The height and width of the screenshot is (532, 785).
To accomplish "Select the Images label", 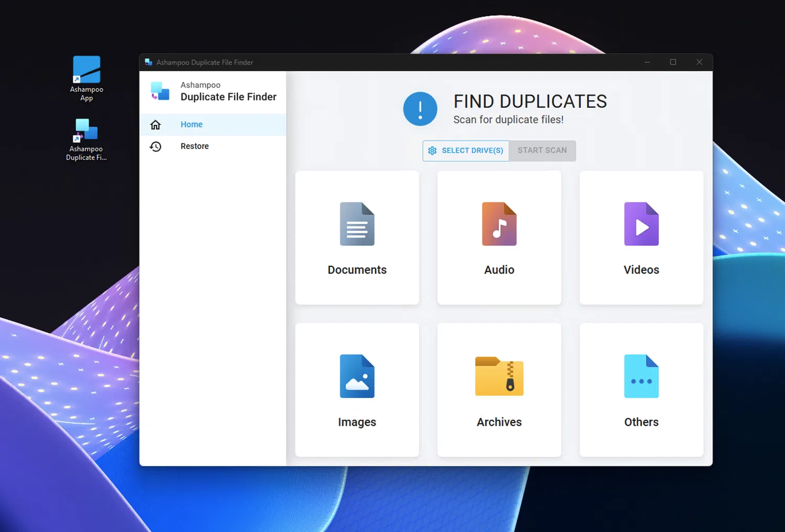I will (357, 422).
